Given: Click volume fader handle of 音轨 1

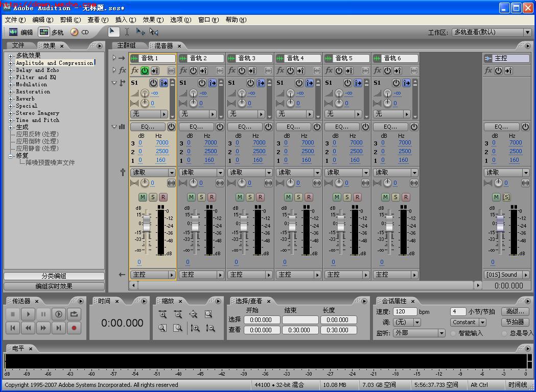Looking at the screenshot, I should (x=147, y=224).
